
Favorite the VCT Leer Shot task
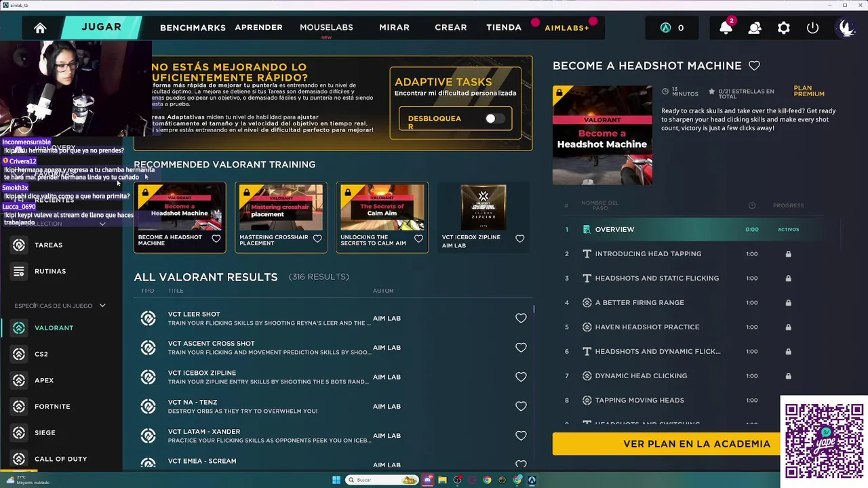(x=521, y=318)
